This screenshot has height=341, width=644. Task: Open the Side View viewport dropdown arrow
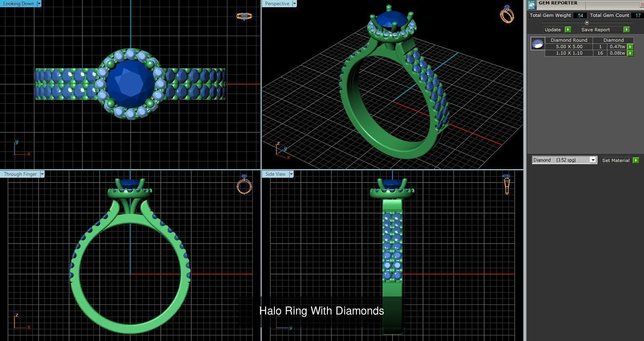point(291,174)
